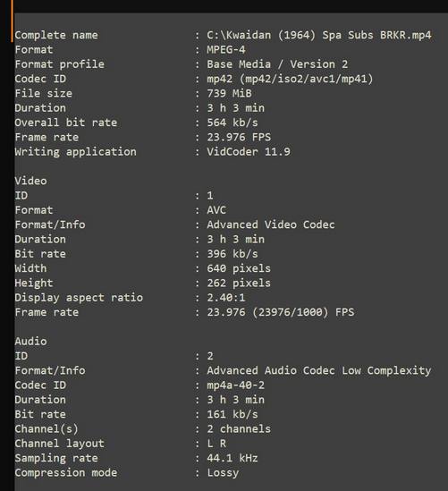This screenshot has height=491, width=448.
Task: Click the Overall bit rate label
Action: 66,123
